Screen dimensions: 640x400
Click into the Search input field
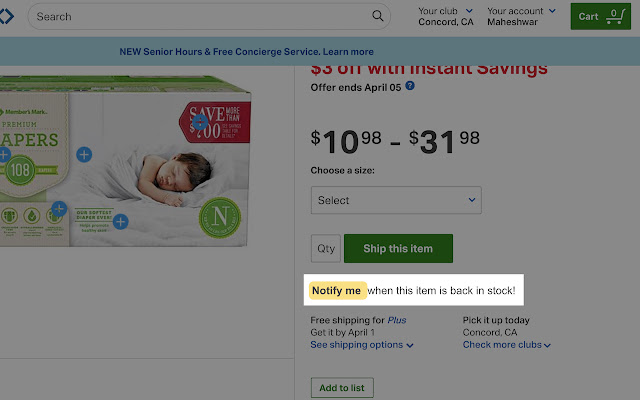[x=200, y=16]
